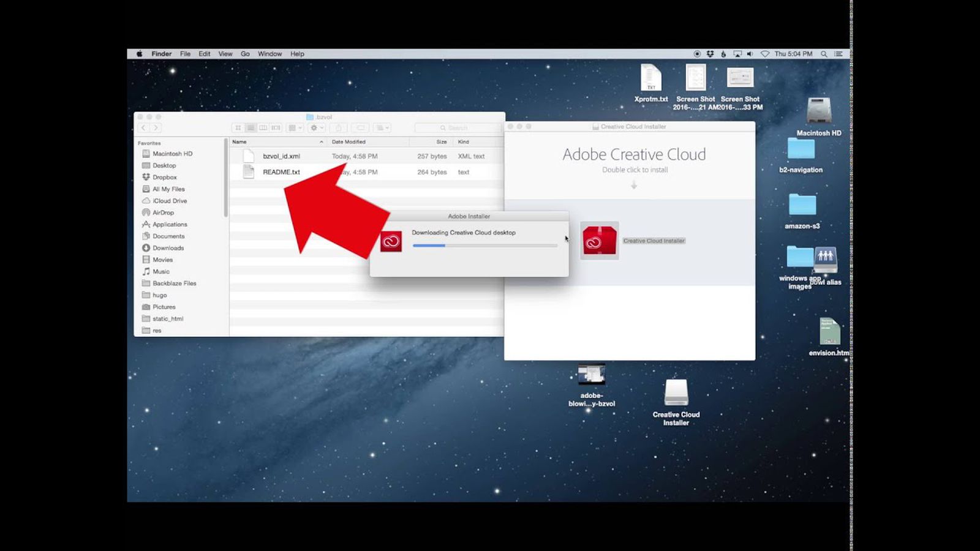Viewport: 980px width, 551px height.
Task: Click the Creative Cloud Installer package icon
Action: click(599, 241)
